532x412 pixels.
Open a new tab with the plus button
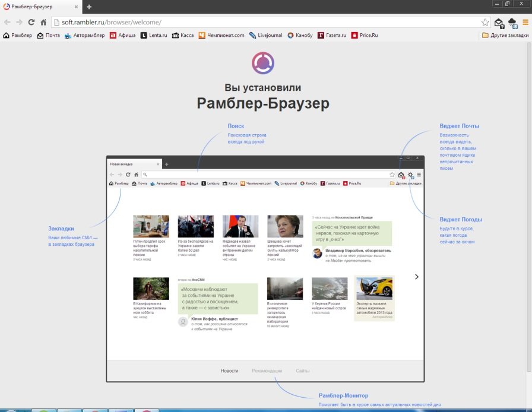click(89, 7)
